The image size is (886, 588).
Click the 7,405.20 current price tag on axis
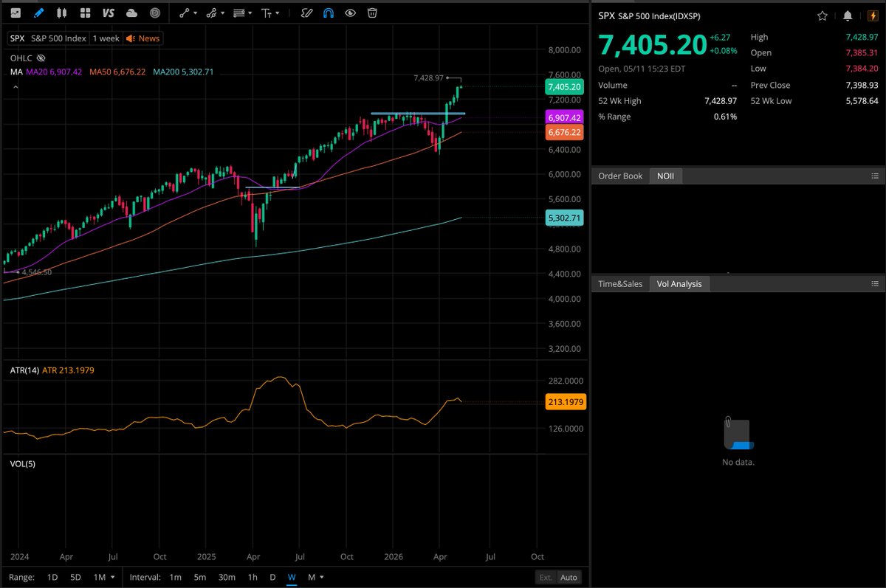pos(564,87)
